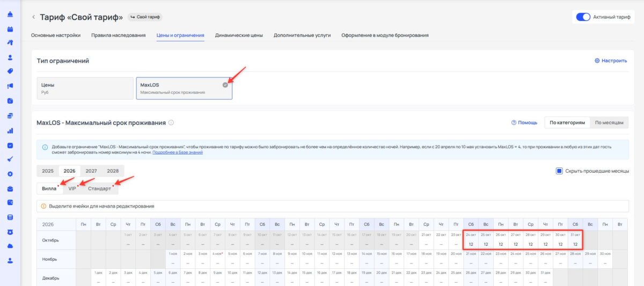644x286 pixels.
Task: Select the 2025 year tab
Action: click(x=48, y=171)
